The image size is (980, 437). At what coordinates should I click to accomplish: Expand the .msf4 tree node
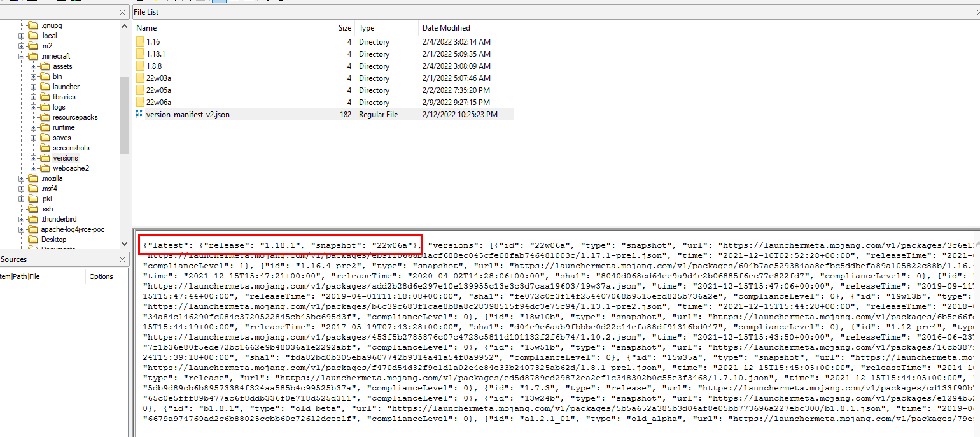pos(22,189)
